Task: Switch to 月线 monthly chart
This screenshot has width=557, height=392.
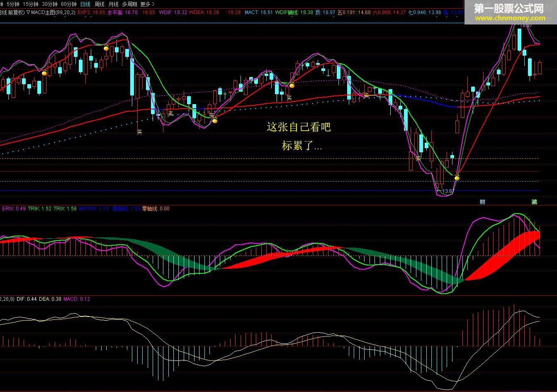Action: coord(113,4)
